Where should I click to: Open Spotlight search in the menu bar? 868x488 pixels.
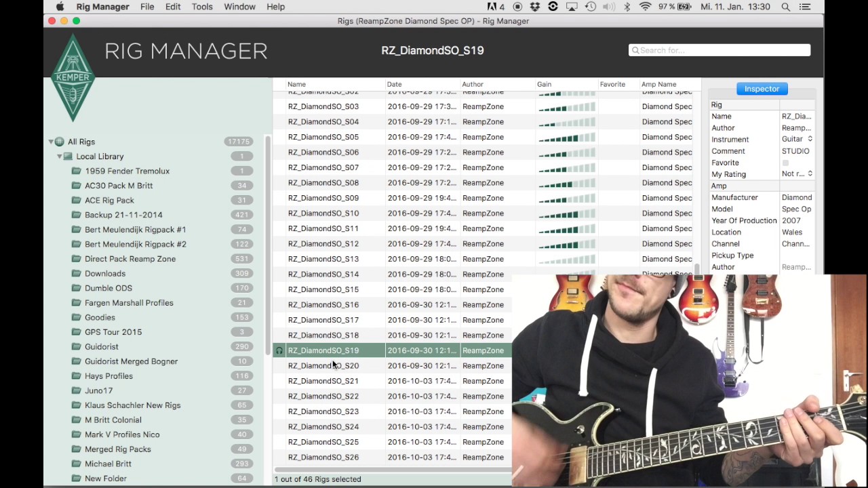click(786, 7)
